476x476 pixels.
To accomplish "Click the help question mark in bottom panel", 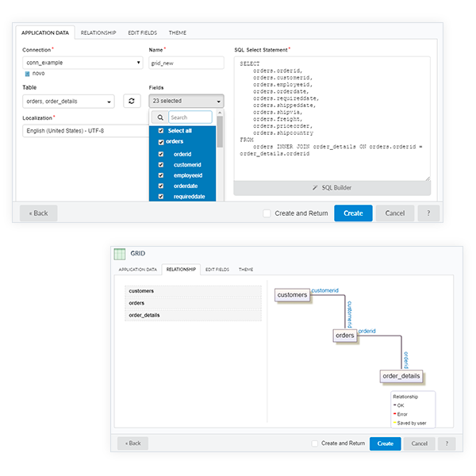I will click(x=447, y=443).
